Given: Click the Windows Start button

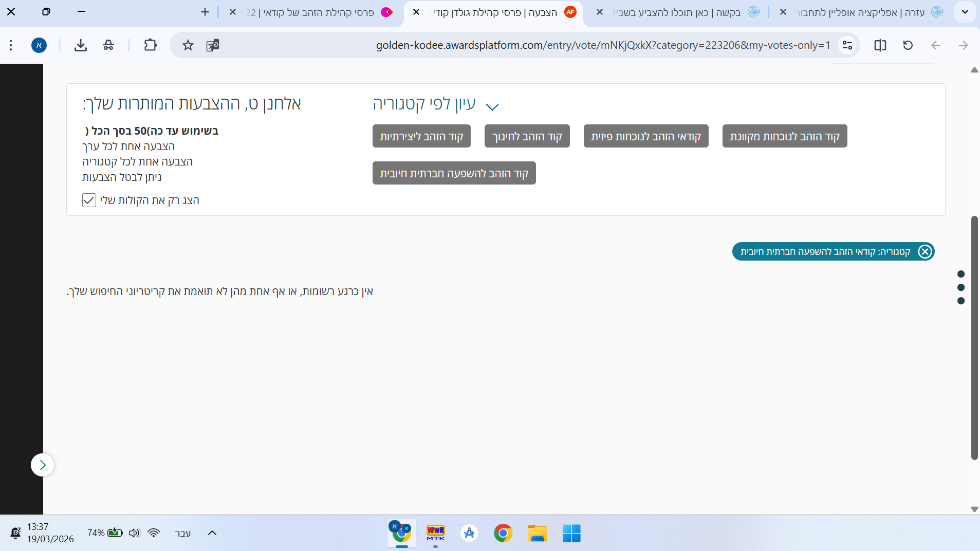Looking at the screenshot, I should [571, 534].
